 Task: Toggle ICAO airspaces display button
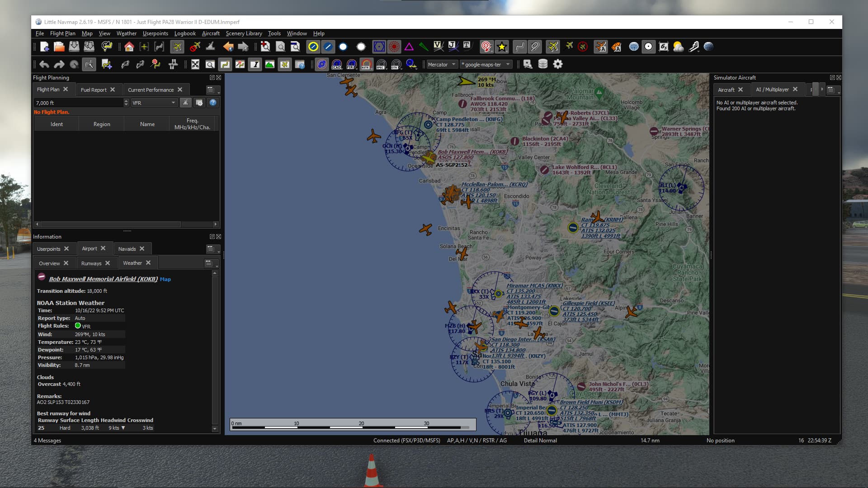(336, 64)
